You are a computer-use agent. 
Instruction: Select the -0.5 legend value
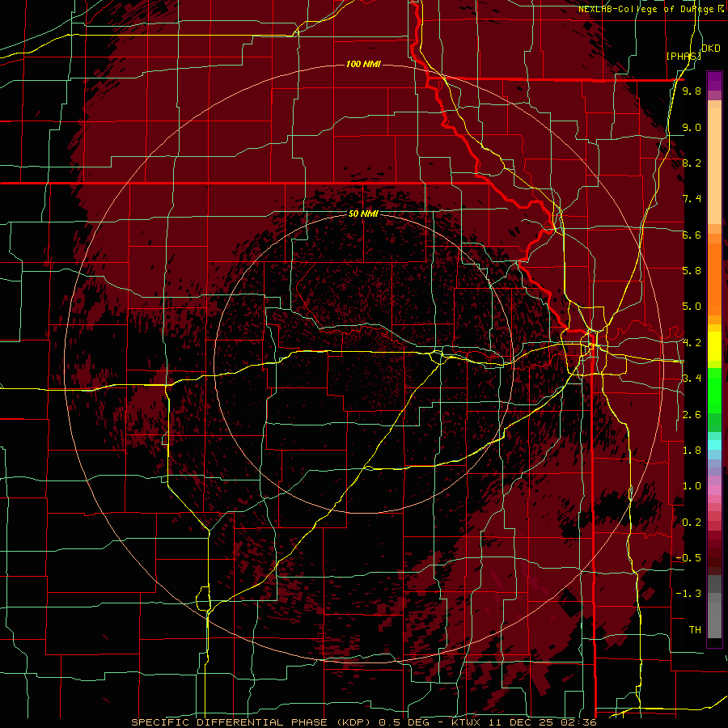[688, 558]
